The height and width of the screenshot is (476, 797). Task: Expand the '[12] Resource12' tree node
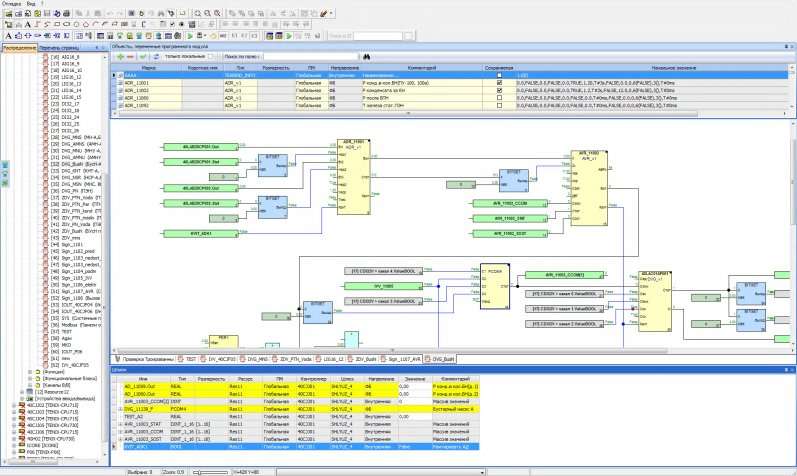tap(22, 392)
